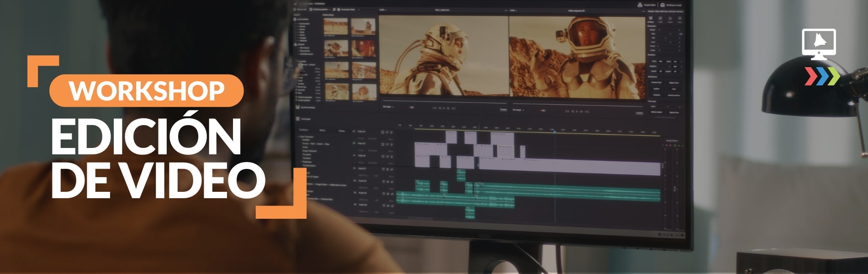
Task: Click the play button under the right preview
Action: [x=577, y=111]
